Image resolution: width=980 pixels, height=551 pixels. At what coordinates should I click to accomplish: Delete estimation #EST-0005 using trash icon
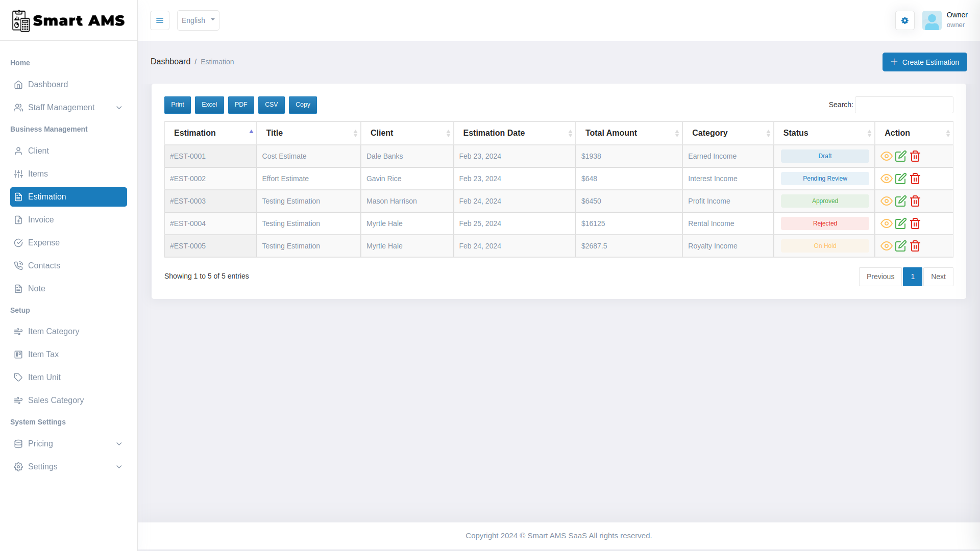pyautogui.click(x=915, y=246)
